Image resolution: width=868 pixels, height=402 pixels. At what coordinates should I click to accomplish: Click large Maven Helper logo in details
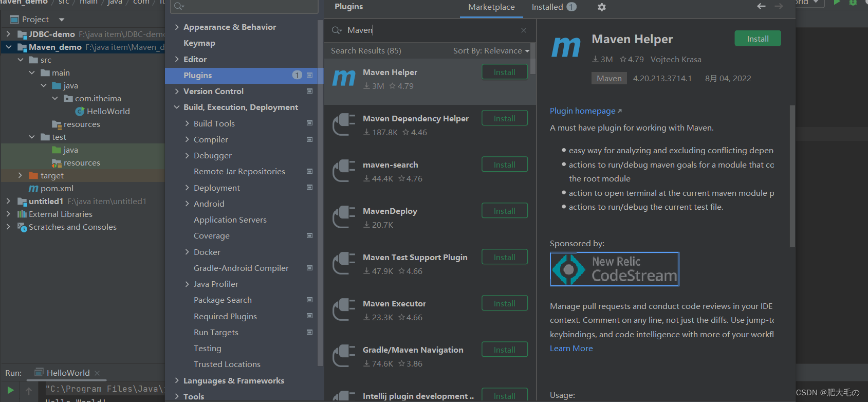point(566,47)
